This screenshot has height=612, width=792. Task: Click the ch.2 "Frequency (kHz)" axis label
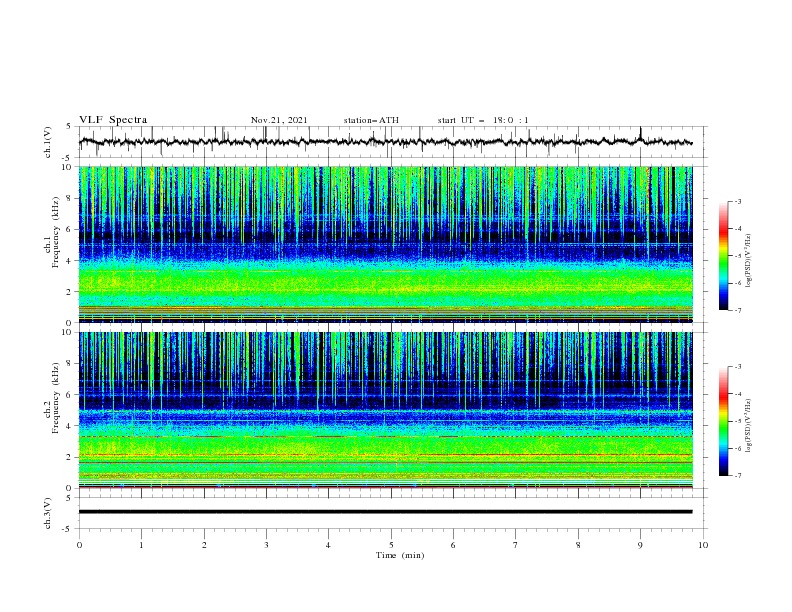(x=56, y=398)
